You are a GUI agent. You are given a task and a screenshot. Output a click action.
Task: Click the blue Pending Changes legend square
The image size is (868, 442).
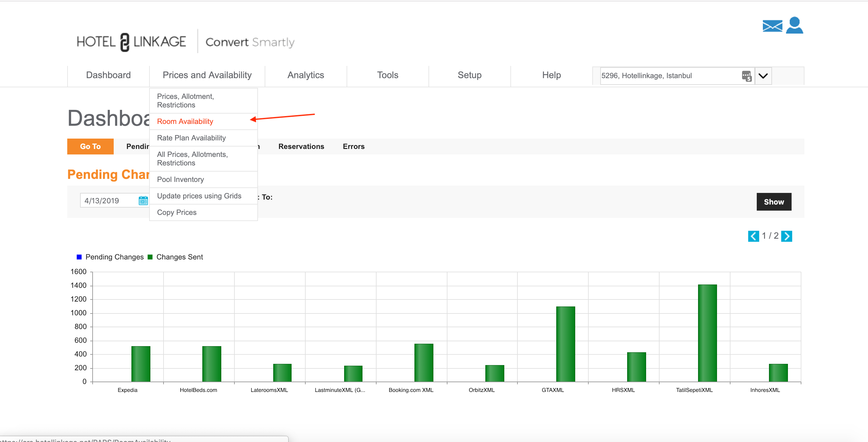pyautogui.click(x=79, y=257)
